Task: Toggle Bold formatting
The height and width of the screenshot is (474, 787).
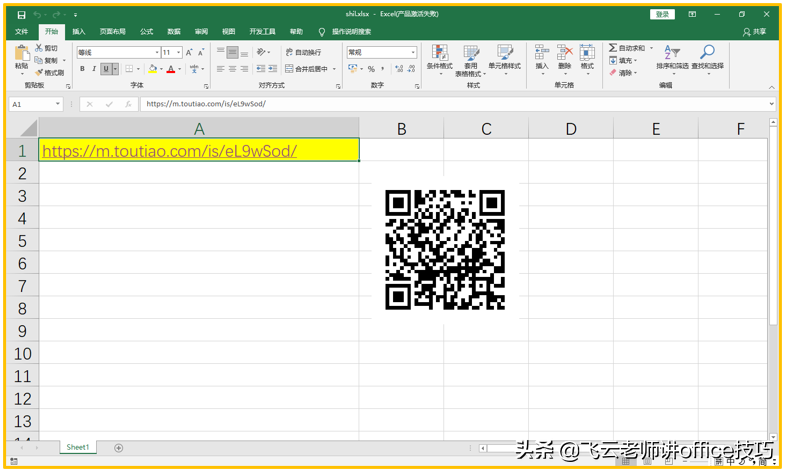Action: point(82,69)
